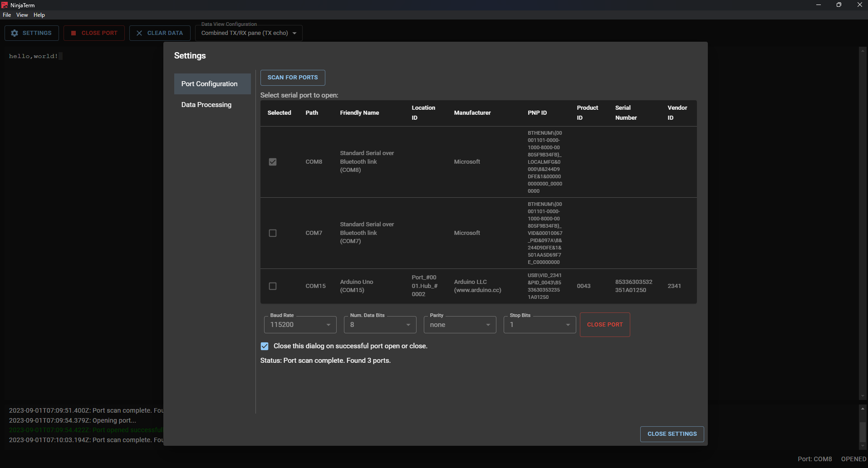Click the Scan For Ports button
868x468 pixels.
point(293,78)
